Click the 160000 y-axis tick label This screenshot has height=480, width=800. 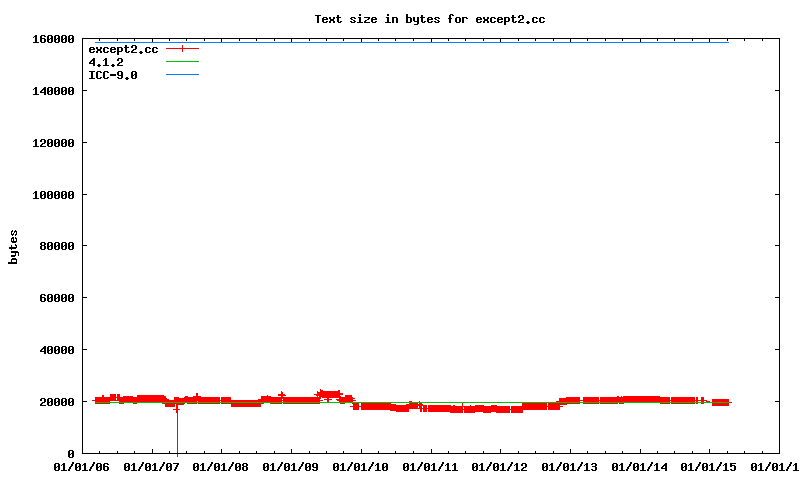pos(52,39)
